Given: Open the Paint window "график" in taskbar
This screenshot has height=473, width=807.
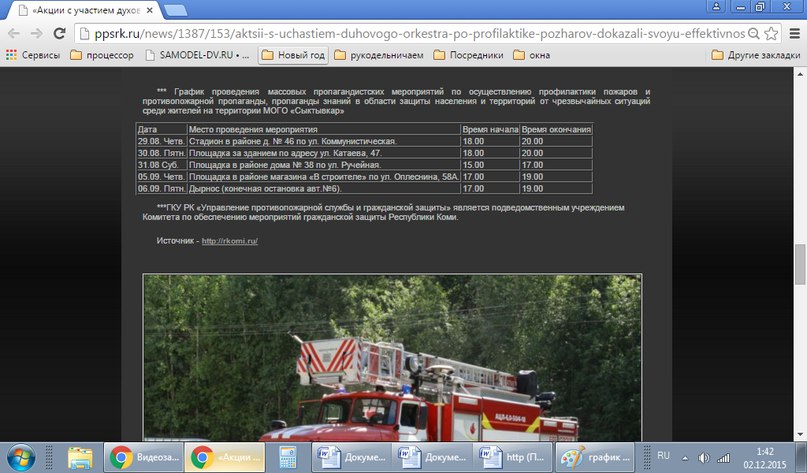Looking at the screenshot, I should [596, 457].
